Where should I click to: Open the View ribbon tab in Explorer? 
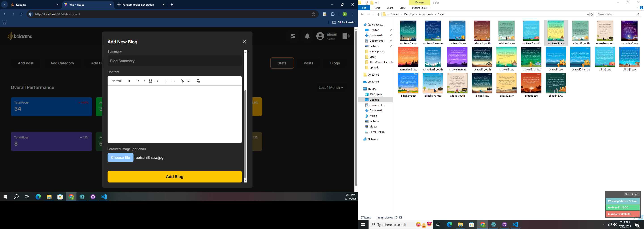[402, 8]
